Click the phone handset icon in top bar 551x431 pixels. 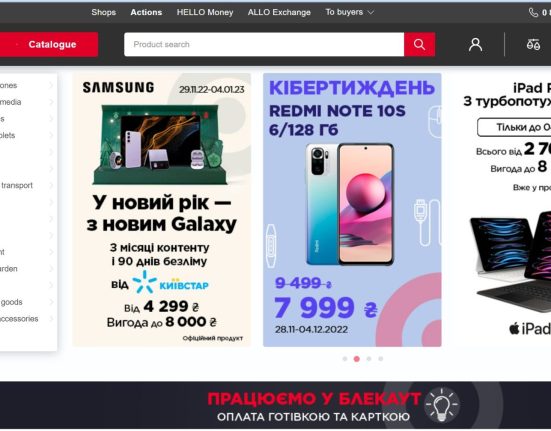click(533, 13)
